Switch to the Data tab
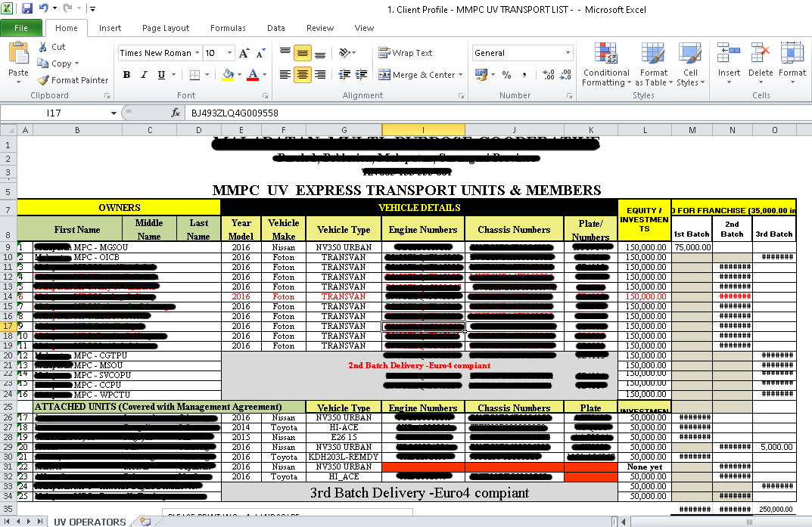The width and height of the screenshot is (812, 527). click(276, 28)
